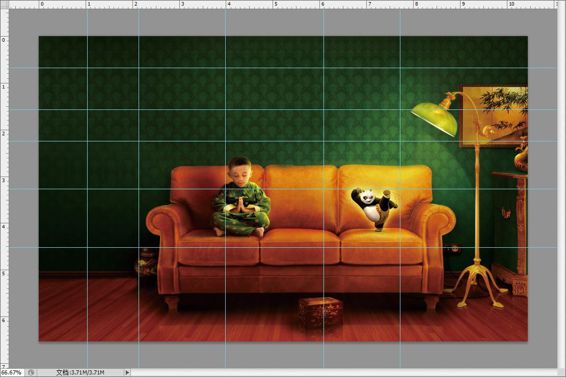Click the bamboo painting on the wall
Viewport: 566px width, 377px height.
pyautogui.click(x=494, y=116)
